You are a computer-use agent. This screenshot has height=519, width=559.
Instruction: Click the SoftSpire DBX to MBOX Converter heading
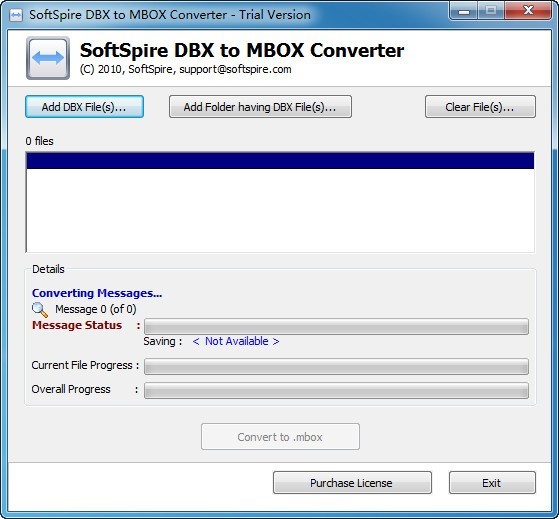pos(242,50)
